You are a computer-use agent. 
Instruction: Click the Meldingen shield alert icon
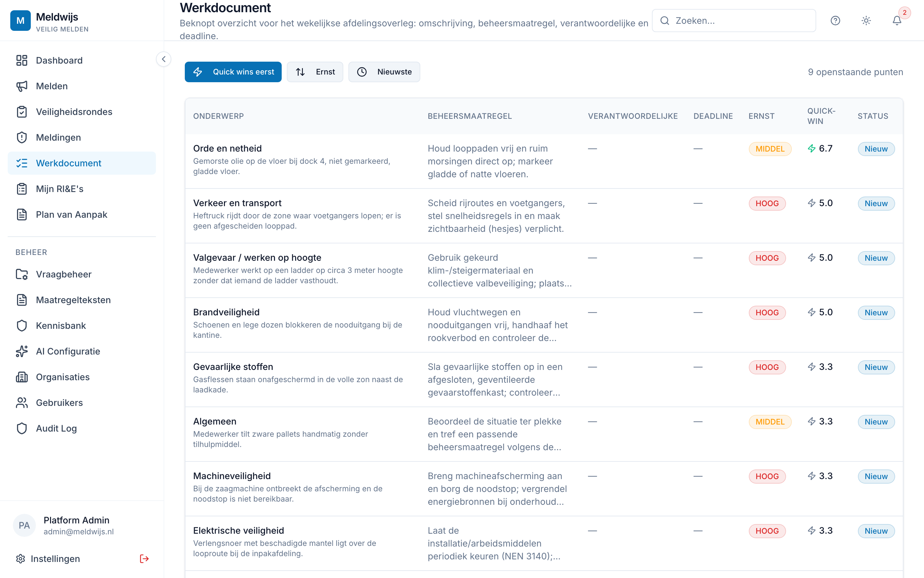tap(22, 137)
